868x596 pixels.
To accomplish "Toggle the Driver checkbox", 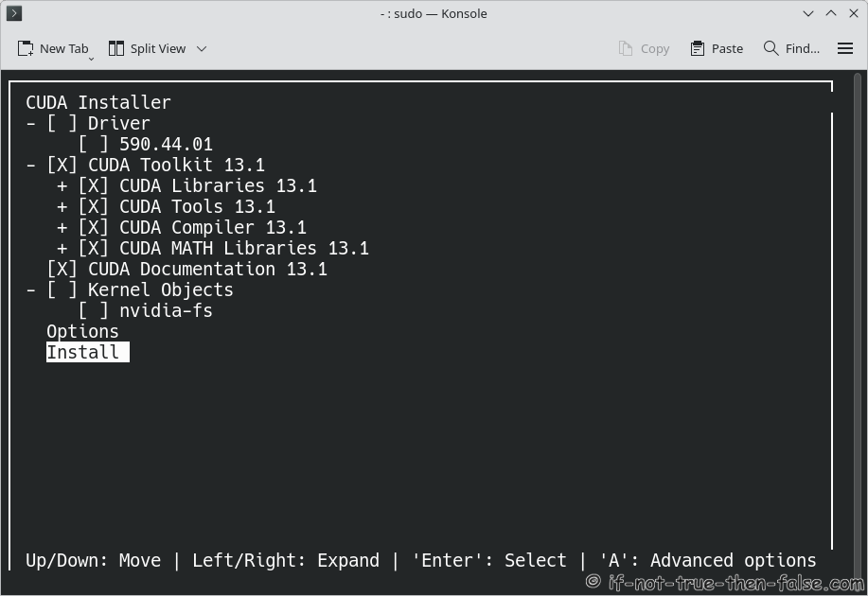I will 62,123.
